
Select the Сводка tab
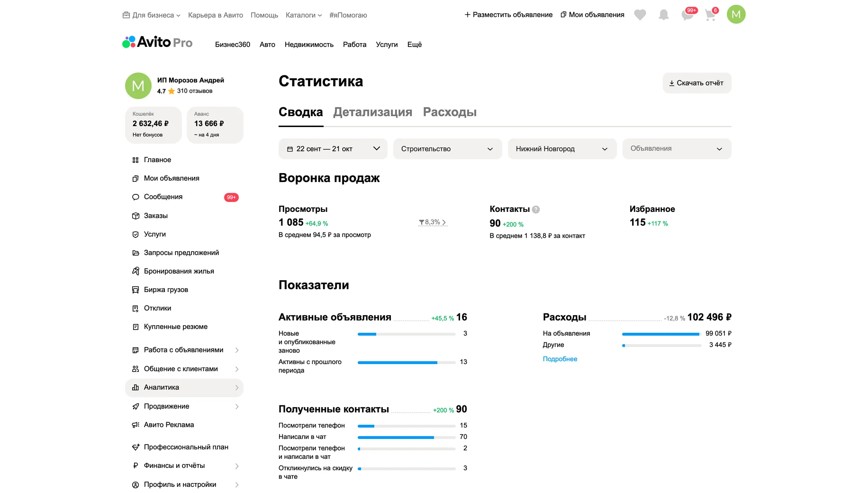point(301,112)
